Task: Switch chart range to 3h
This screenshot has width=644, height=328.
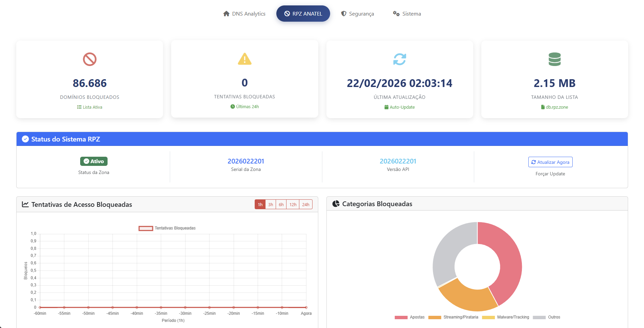Action: (x=271, y=204)
